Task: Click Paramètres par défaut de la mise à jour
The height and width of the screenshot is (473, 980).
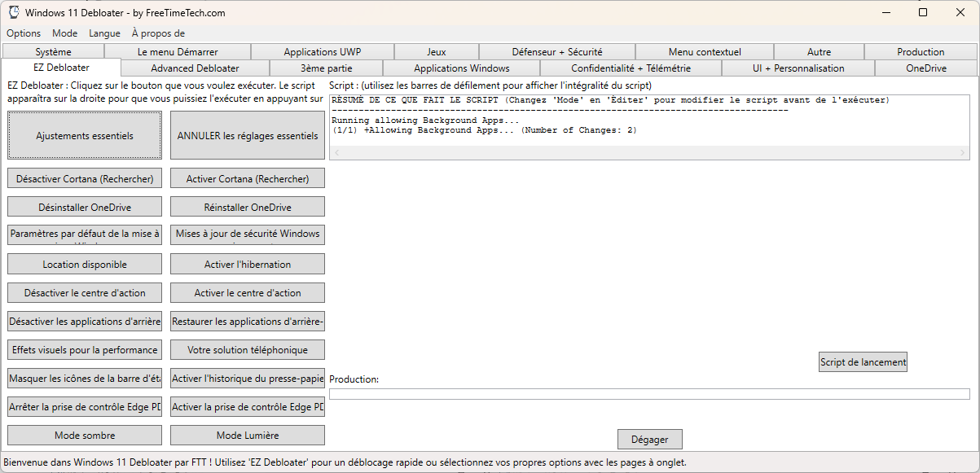Action: pos(85,235)
